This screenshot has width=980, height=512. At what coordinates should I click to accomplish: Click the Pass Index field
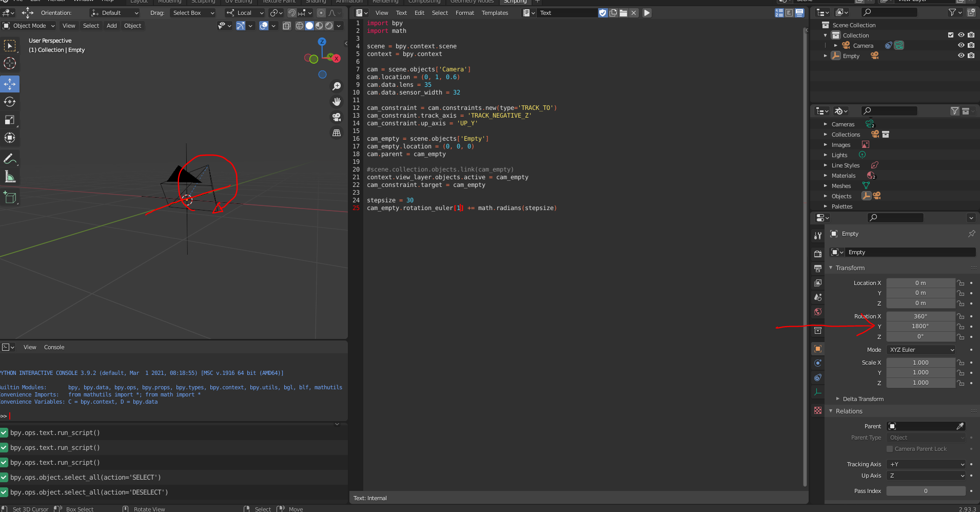coord(926,491)
